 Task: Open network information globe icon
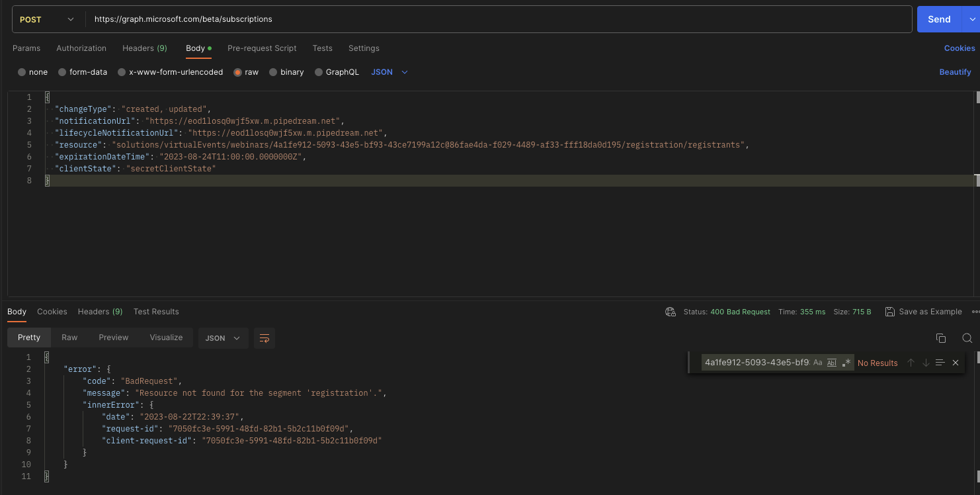pos(671,312)
